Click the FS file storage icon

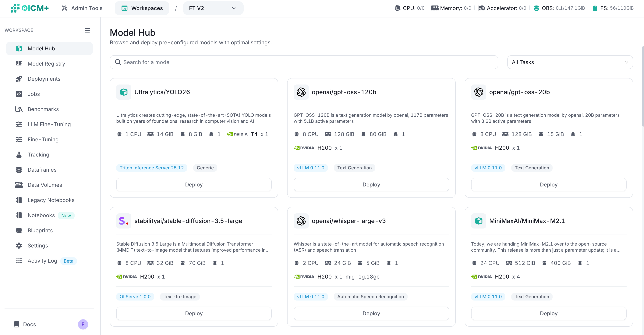(x=595, y=8)
